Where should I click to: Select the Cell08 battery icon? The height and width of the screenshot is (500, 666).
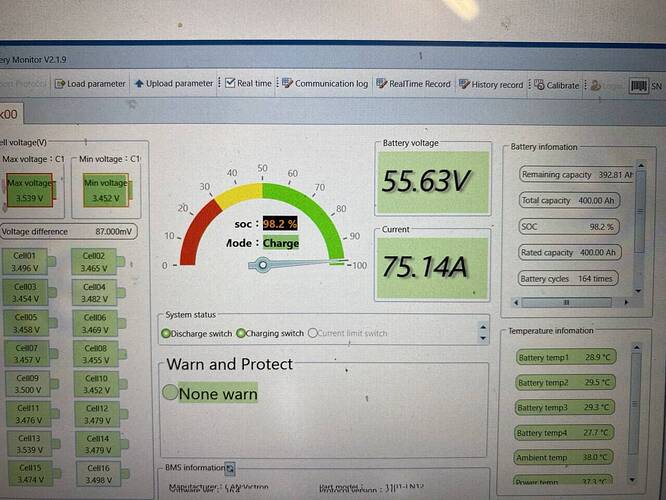pos(100,354)
